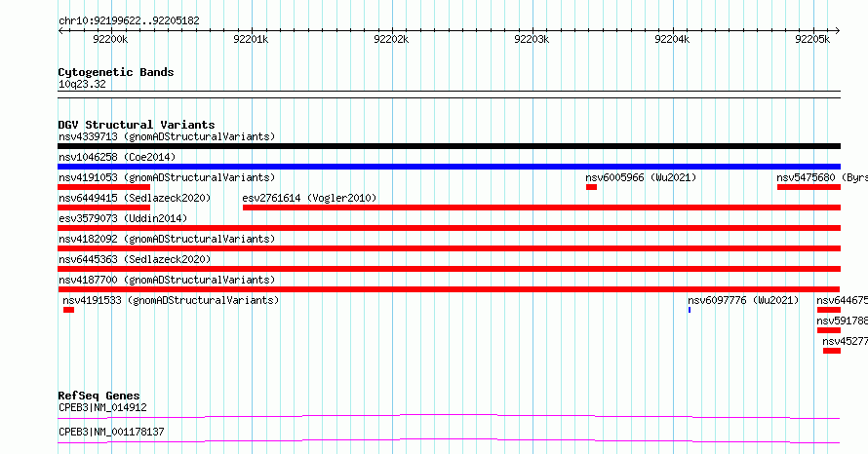
Task: Click the 92200k ruler position
Action: (110, 39)
